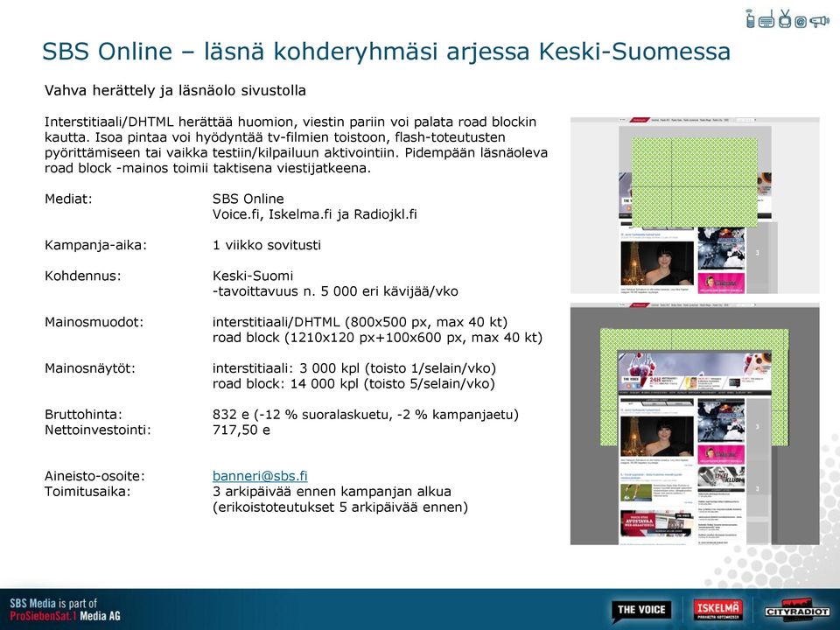Click '(erikoistoteutukset 5 arkipäivää ennen)' text
The height and width of the screenshot is (630, 840).
[x=340, y=507]
